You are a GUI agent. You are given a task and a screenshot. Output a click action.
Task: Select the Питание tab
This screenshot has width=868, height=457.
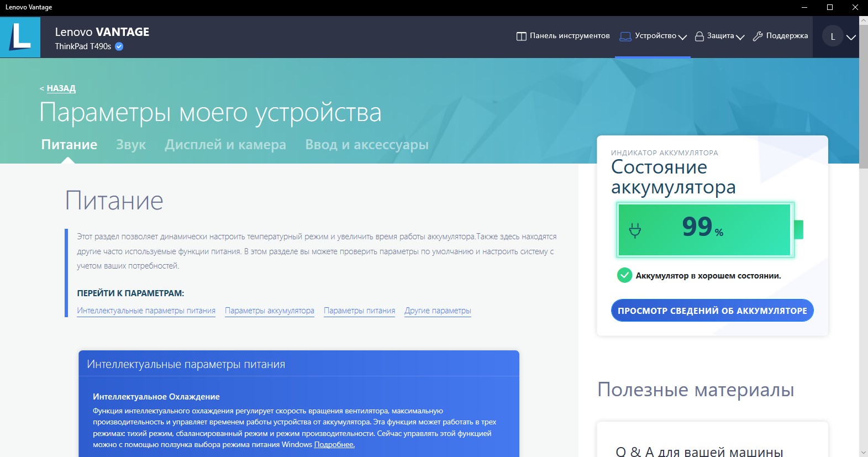click(69, 145)
